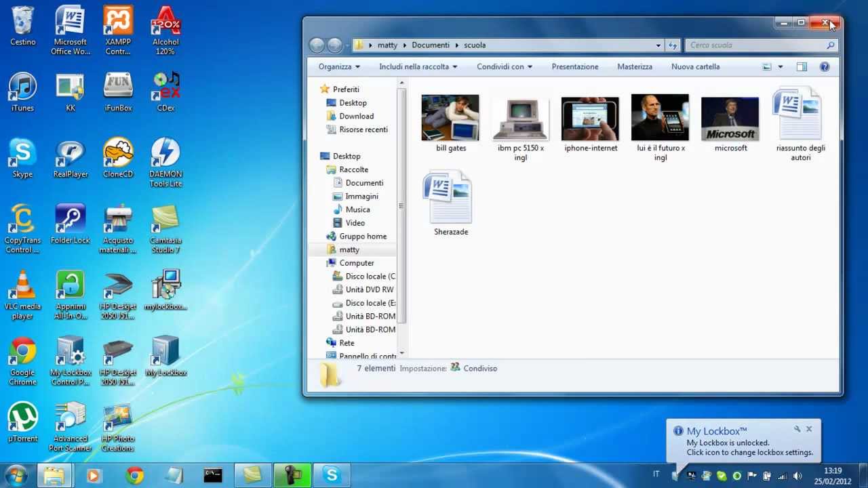The height and width of the screenshot is (488, 868).
Task: Select the µTorrent desktop icon
Action: [22, 423]
